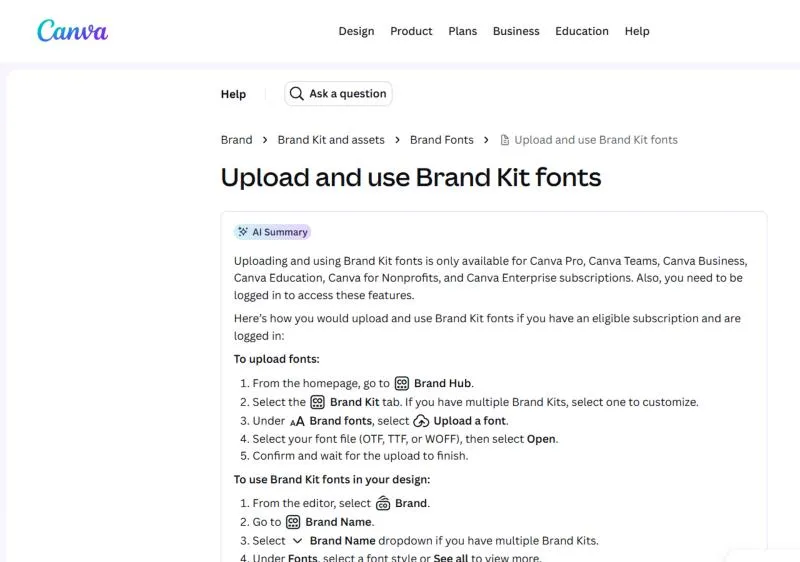The width and height of the screenshot is (800, 562).
Task: Click the Upload and use Brand Kit fonts breadcrumb
Action: (x=595, y=140)
